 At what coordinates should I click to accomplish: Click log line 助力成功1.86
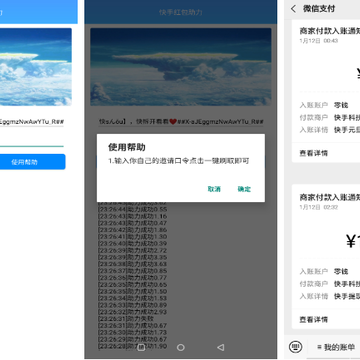pos(132,230)
